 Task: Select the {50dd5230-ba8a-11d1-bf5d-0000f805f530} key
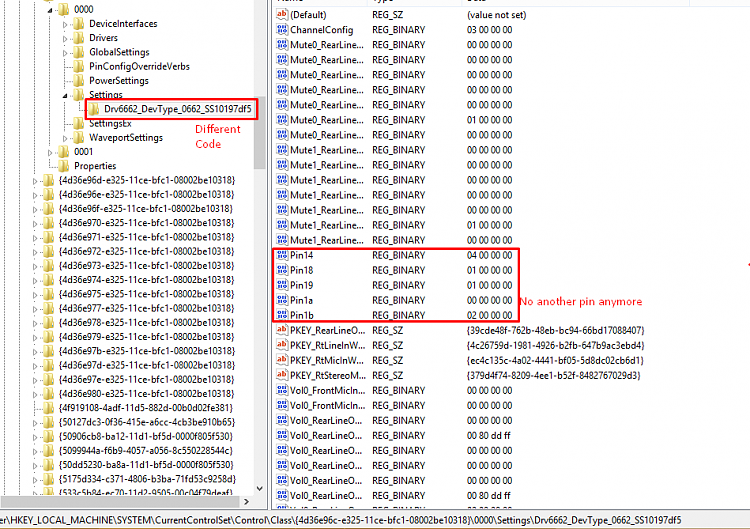(146, 465)
